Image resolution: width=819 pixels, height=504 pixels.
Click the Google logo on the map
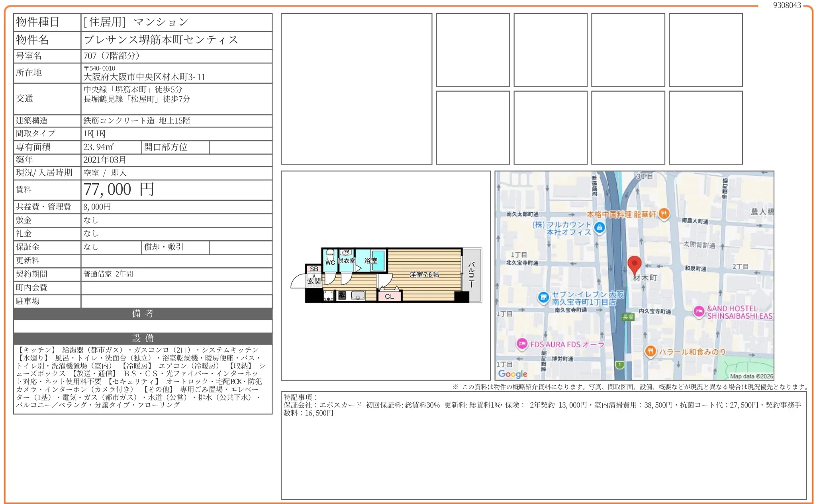point(513,374)
